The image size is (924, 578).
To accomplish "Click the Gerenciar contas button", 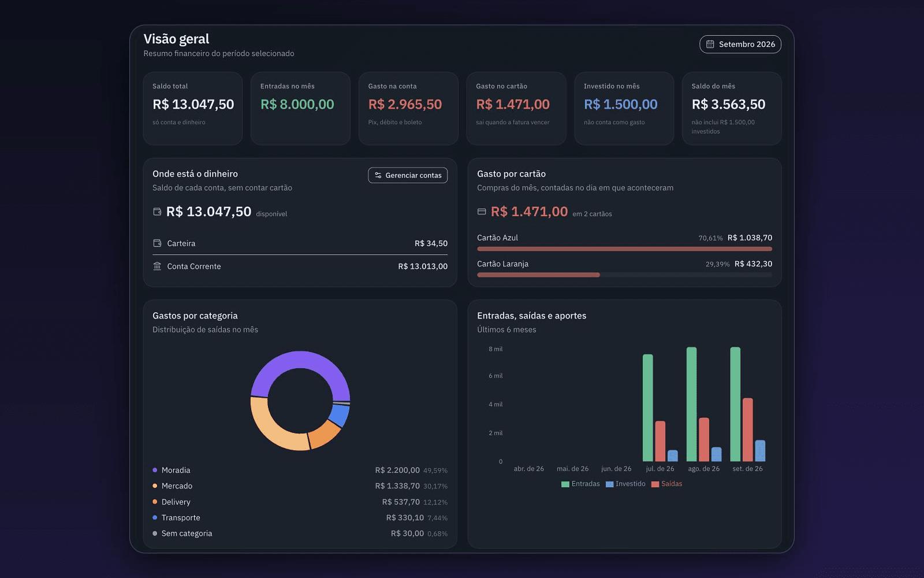I will coord(408,175).
